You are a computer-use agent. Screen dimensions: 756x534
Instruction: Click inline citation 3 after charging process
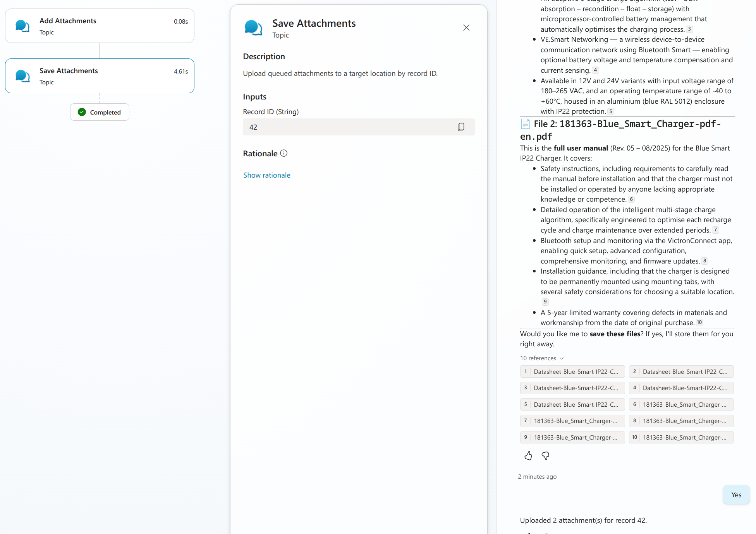click(x=689, y=29)
